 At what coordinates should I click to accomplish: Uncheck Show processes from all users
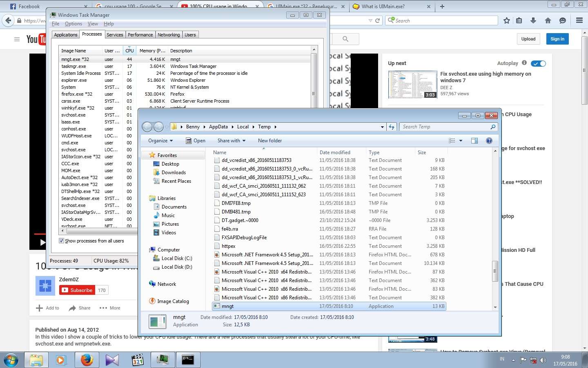[62, 241]
